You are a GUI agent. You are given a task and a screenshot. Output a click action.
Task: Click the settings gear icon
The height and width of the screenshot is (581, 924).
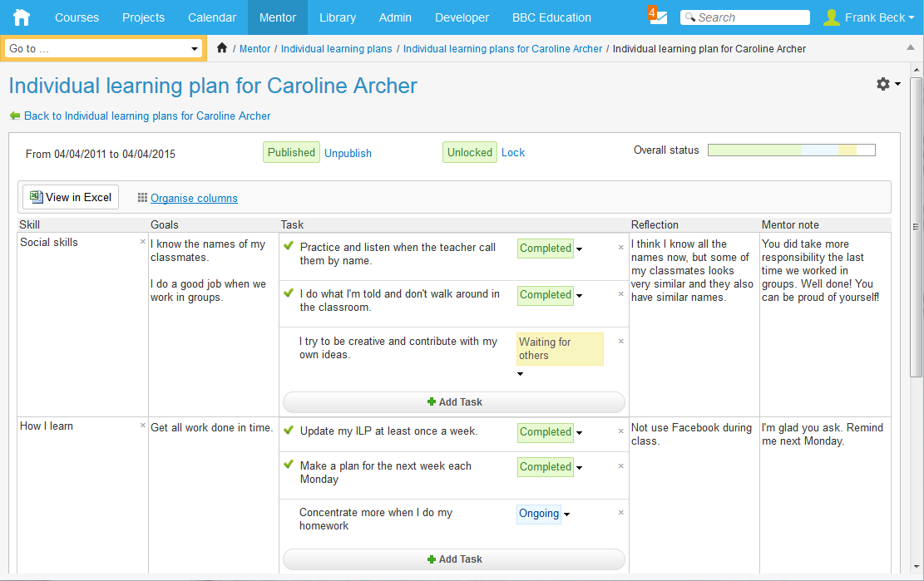883,84
